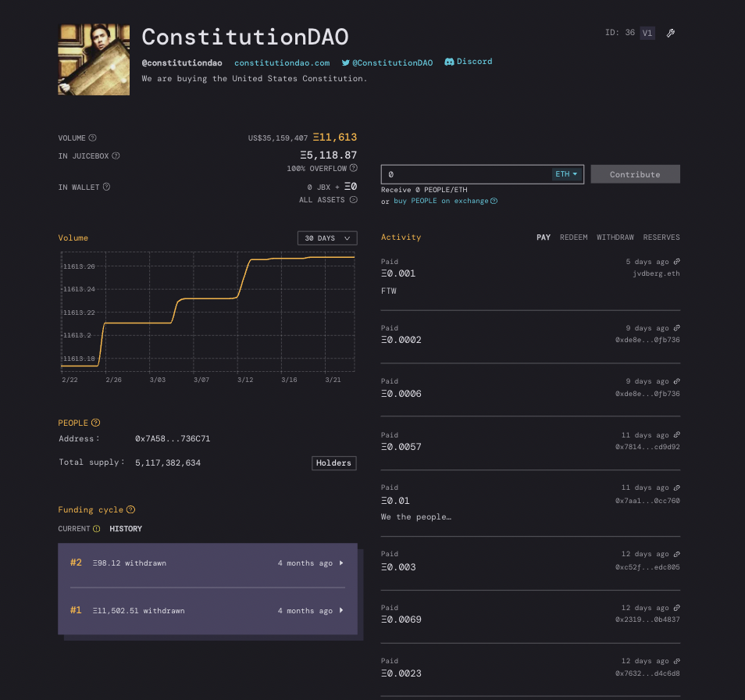Image resolution: width=745 pixels, height=700 pixels.
Task: Open transaction link icon for jvdberg.eth payment
Action: 676,262
